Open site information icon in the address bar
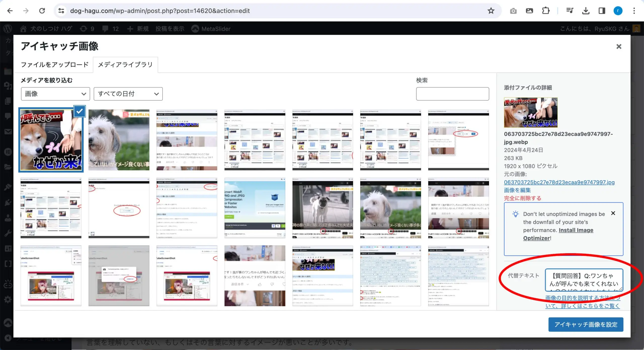This screenshot has height=350, width=644. pos(61,11)
